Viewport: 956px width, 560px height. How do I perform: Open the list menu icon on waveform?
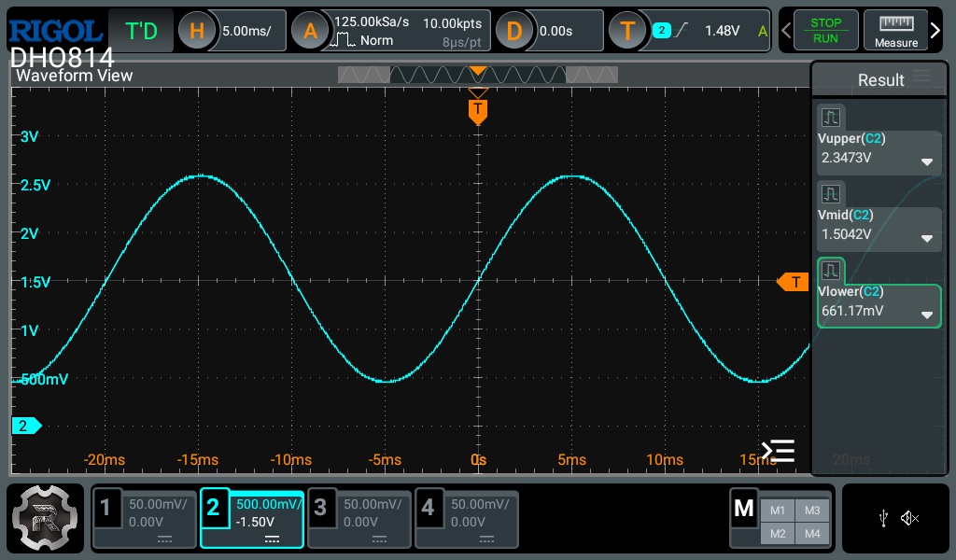pos(778,451)
